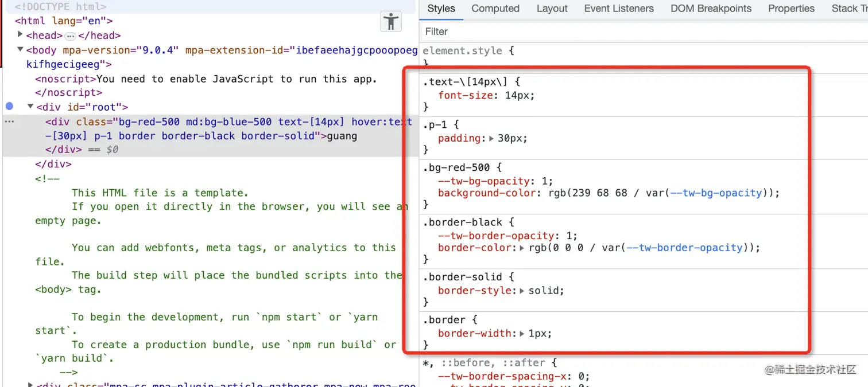Screen dimensions: 868x387
Task: Expand the collapsed head ellipsis badge
Action: pyautogui.click(x=71, y=36)
